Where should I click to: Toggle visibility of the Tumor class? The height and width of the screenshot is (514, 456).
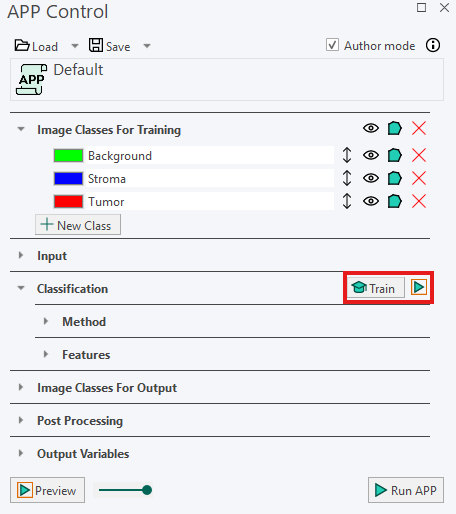coord(371,201)
